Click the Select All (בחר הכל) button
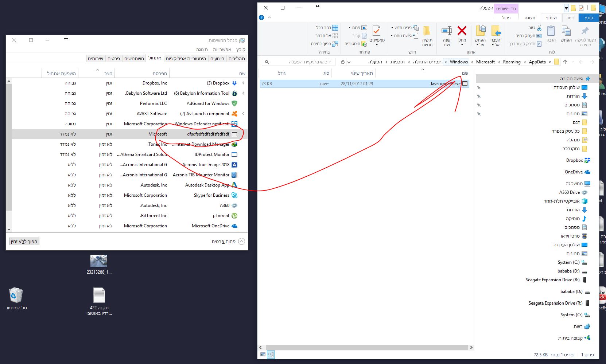 click(327, 28)
